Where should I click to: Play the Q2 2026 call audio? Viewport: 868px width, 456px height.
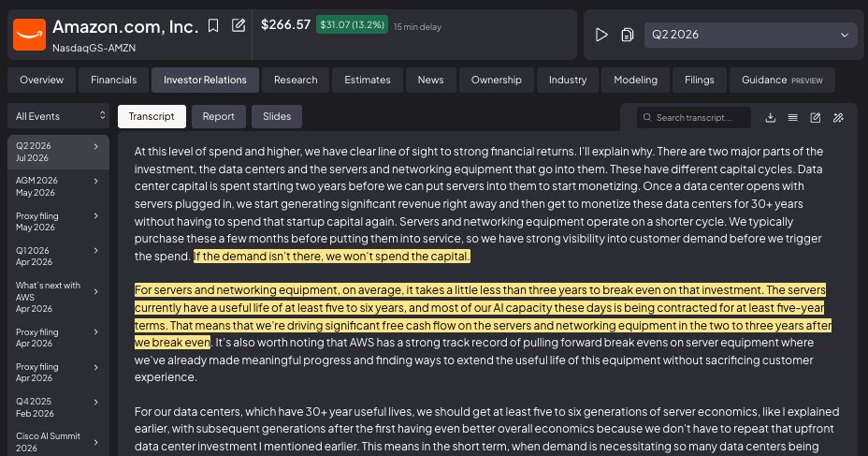pyautogui.click(x=601, y=35)
